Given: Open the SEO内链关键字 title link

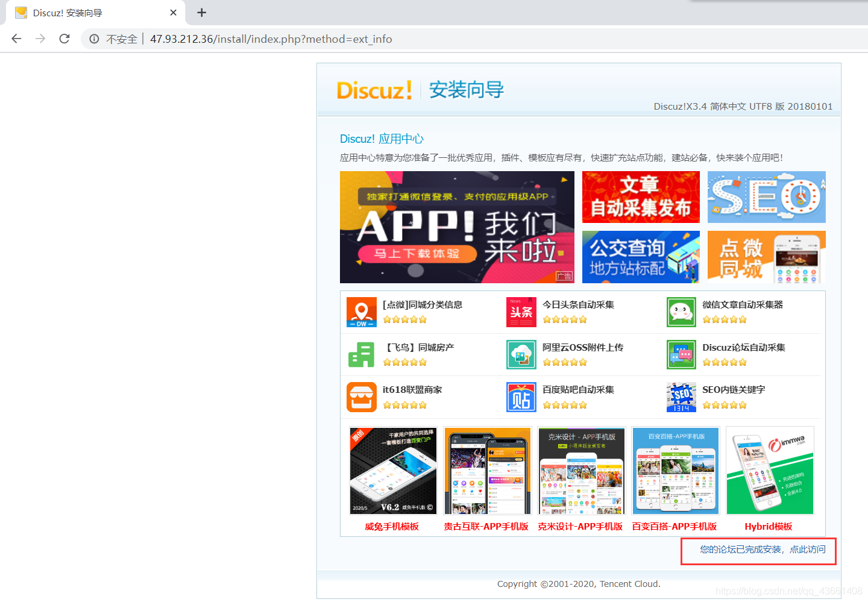Looking at the screenshot, I should click(734, 390).
